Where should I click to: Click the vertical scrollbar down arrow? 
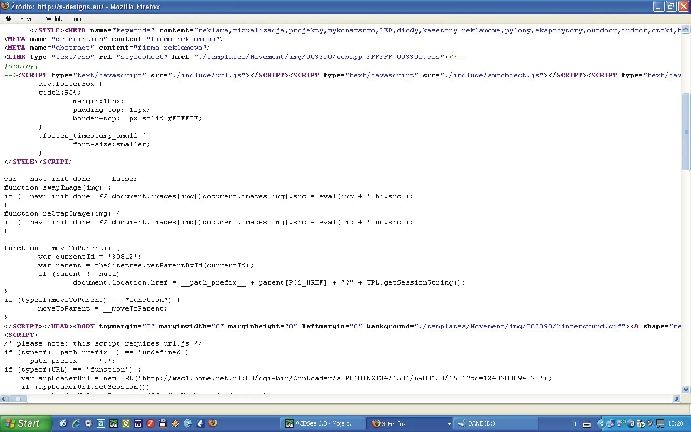pos(685,389)
